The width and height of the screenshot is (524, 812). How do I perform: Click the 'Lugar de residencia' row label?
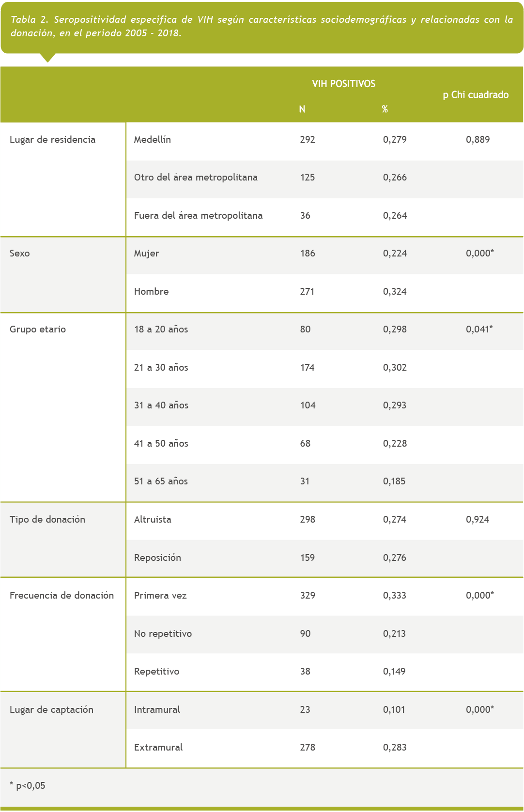pyautogui.click(x=52, y=140)
